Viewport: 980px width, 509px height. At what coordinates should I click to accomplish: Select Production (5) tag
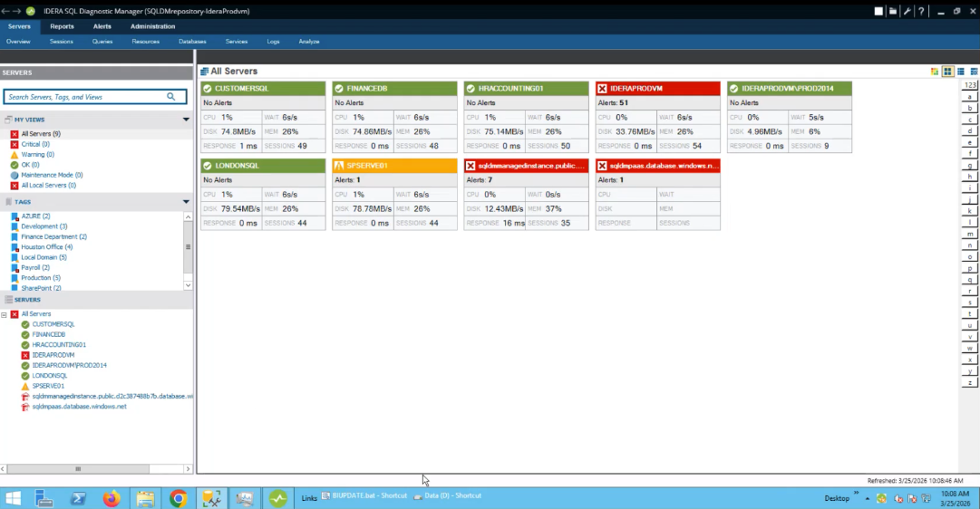click(41, 278)
